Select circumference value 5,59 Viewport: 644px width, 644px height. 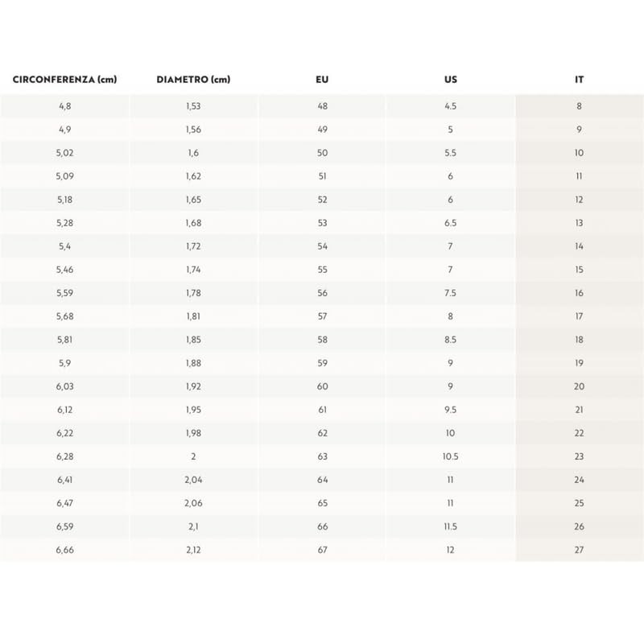[x=64, y=293]
